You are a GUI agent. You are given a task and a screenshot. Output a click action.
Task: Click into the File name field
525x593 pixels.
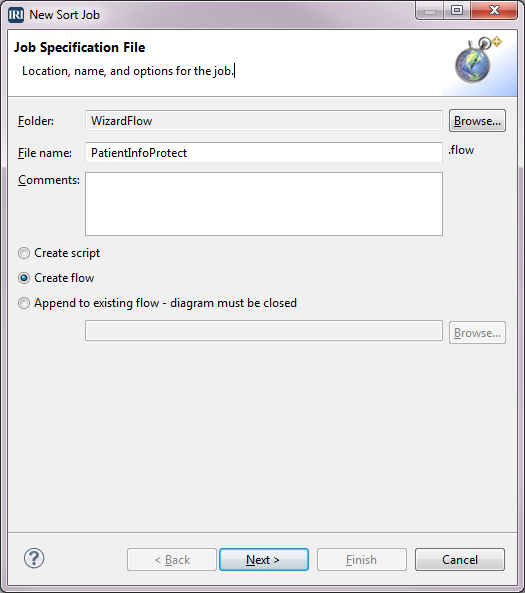pyautogui.click(x=264, y=153)
